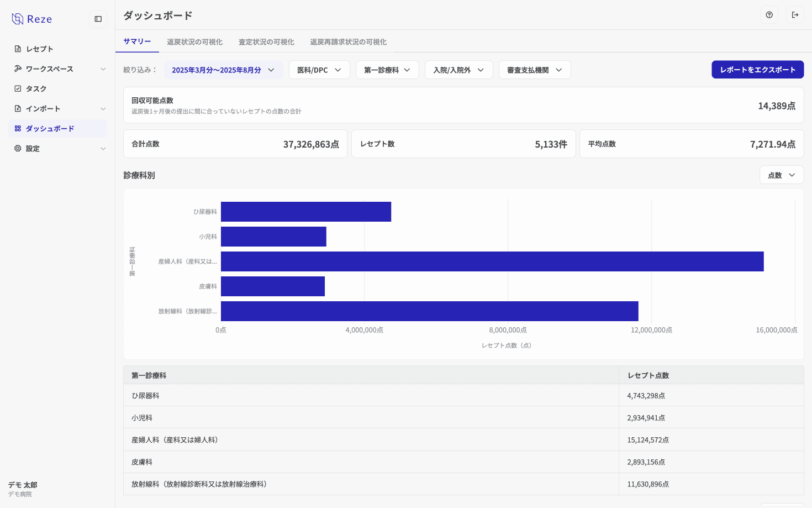Select the 査定状況の可視化 tab
The image size is (812, 508).
(x=266, y=41)
